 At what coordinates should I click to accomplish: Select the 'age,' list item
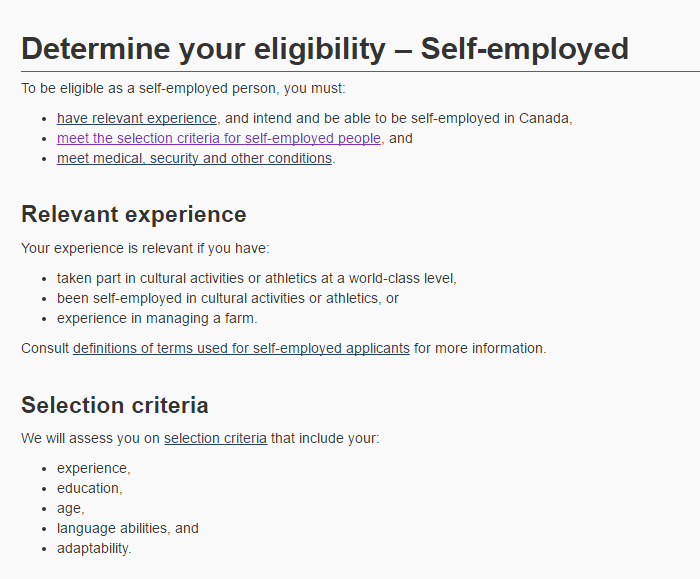coord(70,508)
